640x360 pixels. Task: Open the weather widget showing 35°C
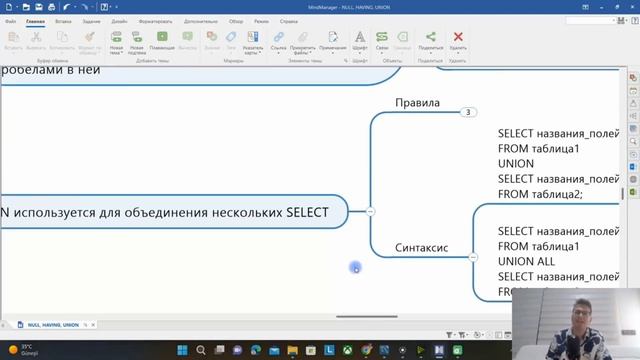tap(24, 350)
